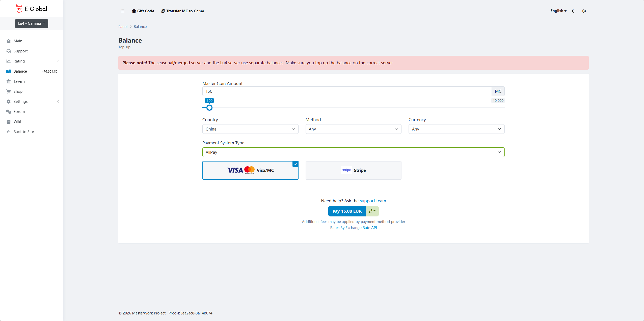
Task: Open Transfer MC to Game
Action: click(x=183, y=11)
